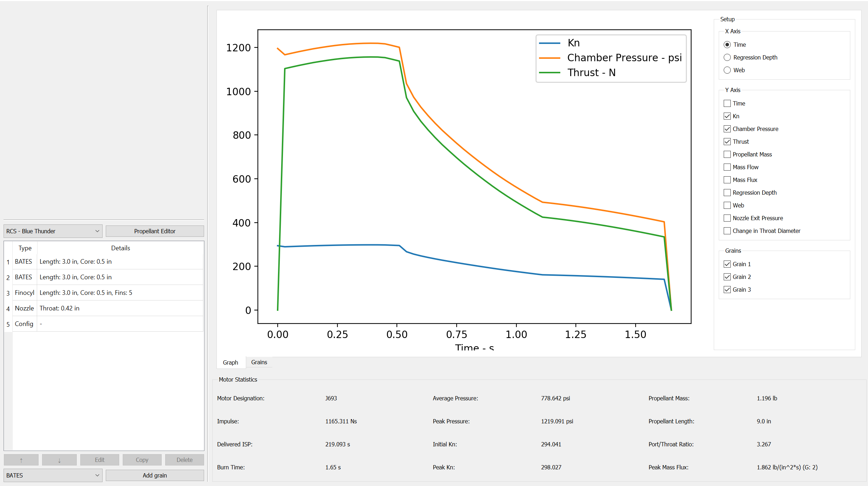The height and width of the screenshot is (486, 868).
Task: Switch to the Grains tab
Action: click(x=259, y=362)
